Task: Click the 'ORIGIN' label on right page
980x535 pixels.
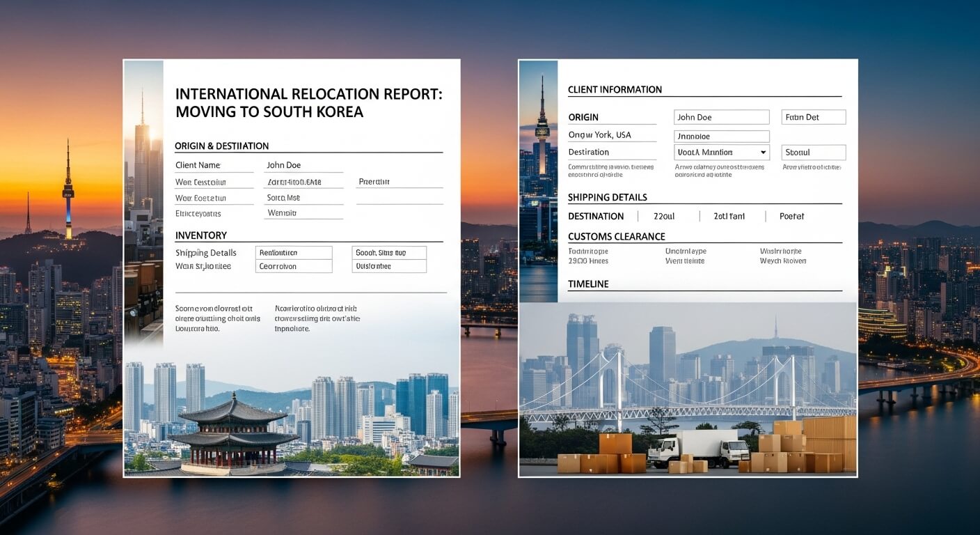Action: click(x=583, y=117)
